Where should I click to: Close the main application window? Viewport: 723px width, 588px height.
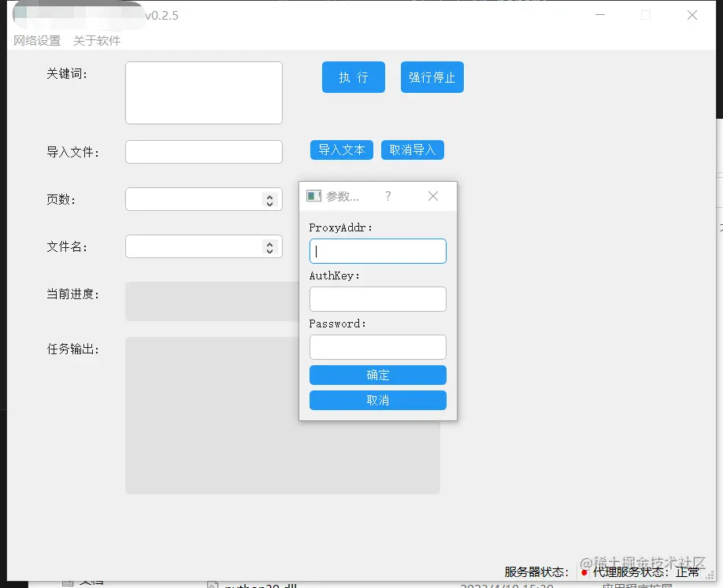point(692,15)
